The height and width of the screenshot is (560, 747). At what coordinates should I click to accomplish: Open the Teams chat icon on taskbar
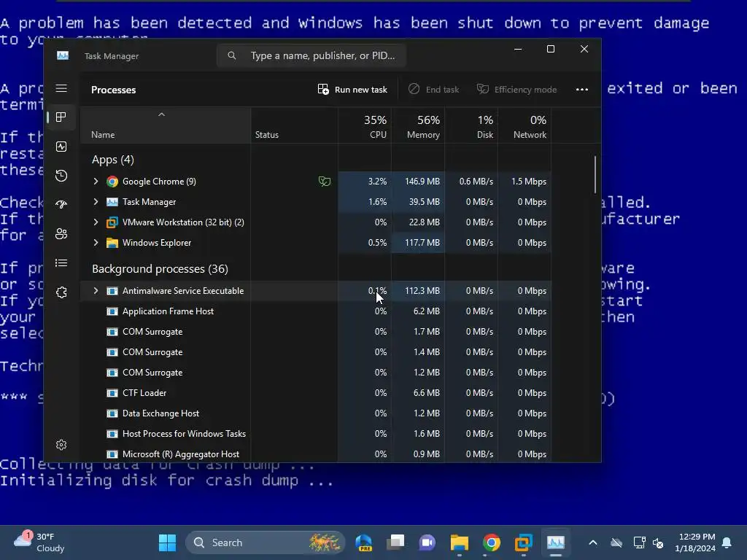click(x=427, y=542)
